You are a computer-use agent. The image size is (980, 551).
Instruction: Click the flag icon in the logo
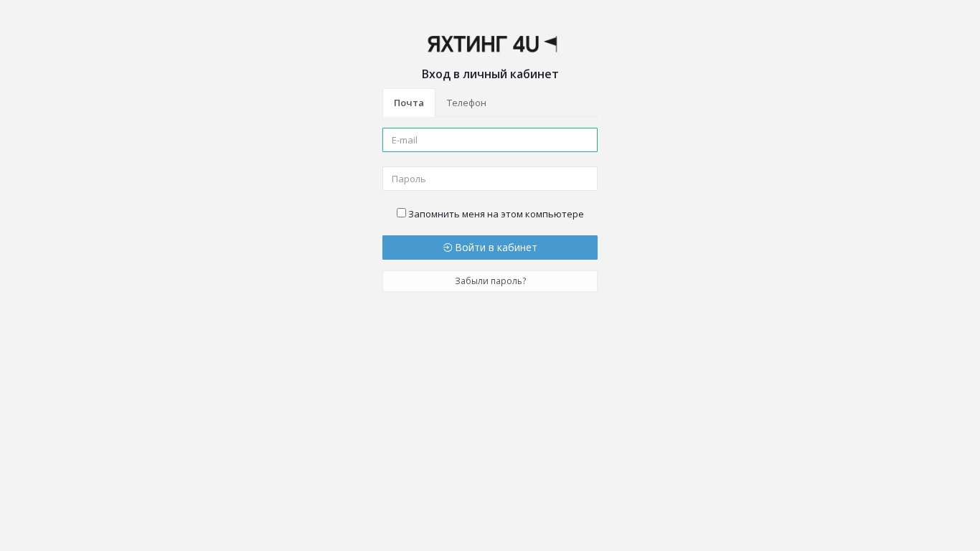[550, 44]
